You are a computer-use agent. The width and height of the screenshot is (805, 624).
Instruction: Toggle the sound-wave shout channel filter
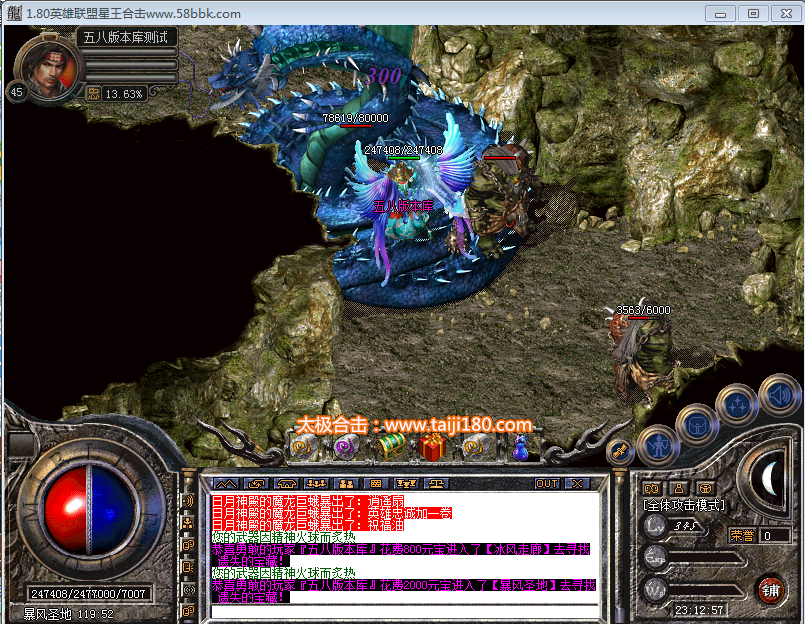(188, 501)
